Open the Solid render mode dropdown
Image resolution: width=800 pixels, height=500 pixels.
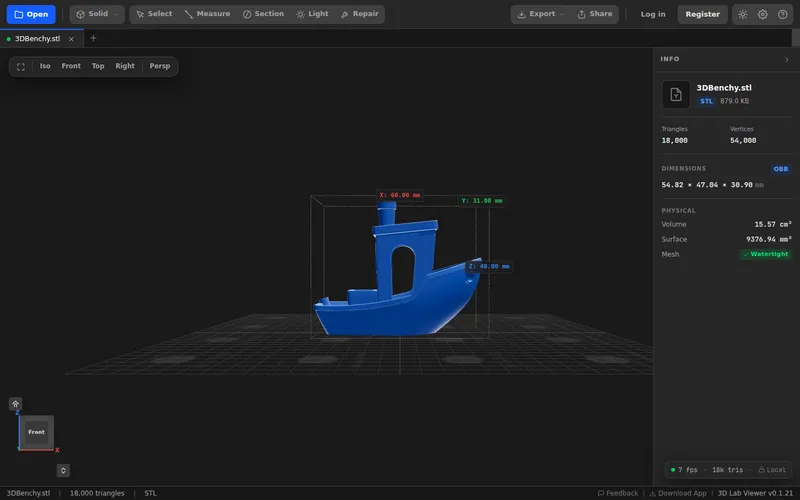coord(97,14)
